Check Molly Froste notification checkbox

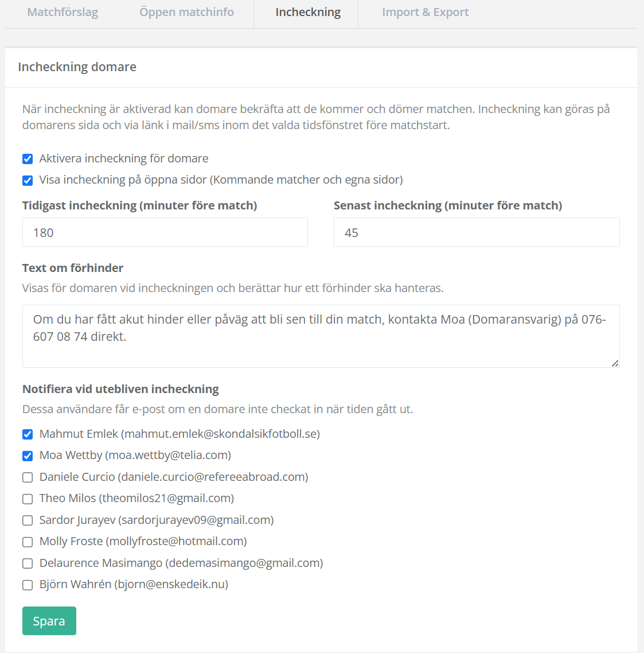(x=28, y=542)
